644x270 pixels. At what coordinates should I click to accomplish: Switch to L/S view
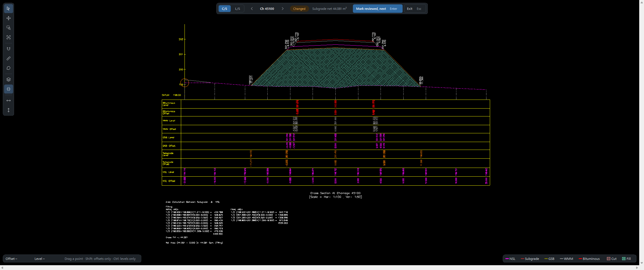point(238,9)
